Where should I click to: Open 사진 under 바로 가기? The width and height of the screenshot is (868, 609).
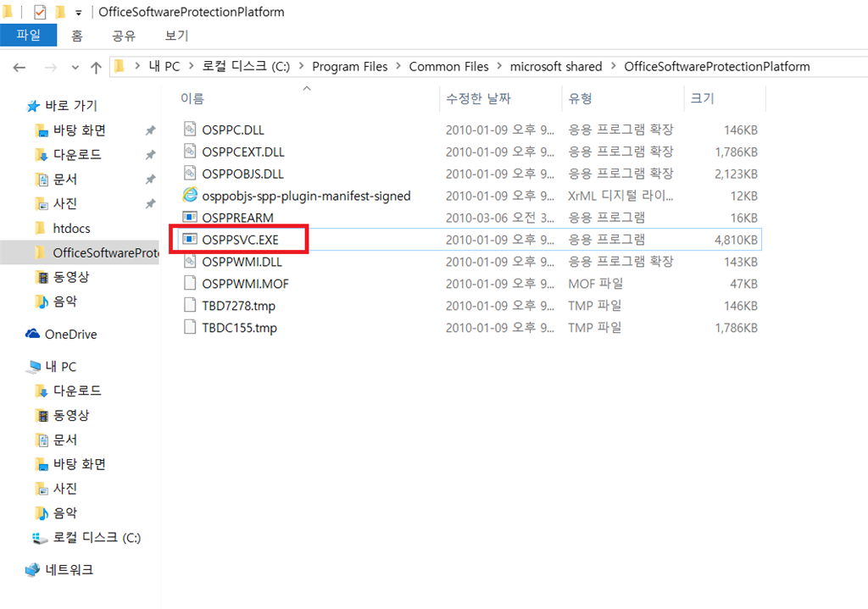click(64, 203)
